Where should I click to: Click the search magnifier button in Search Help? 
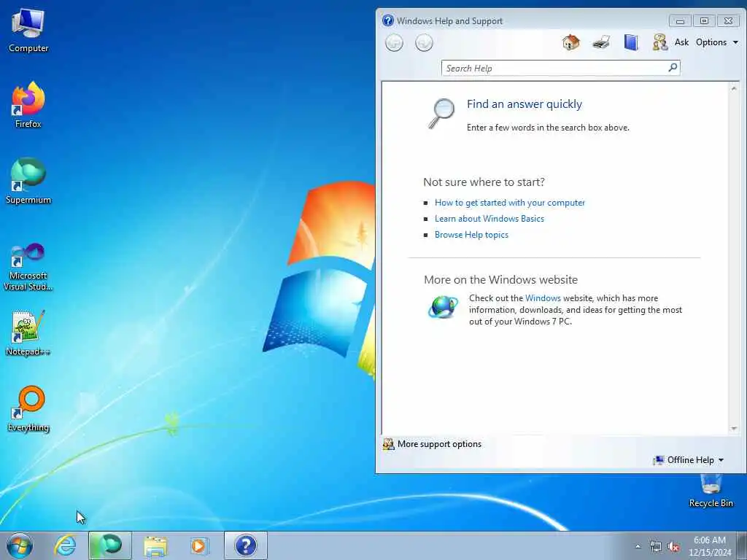point(673,68)
